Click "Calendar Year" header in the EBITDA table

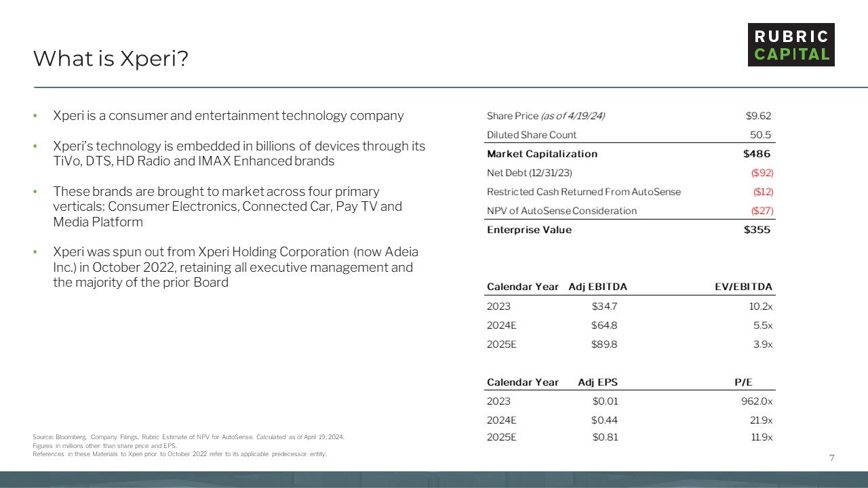(523, 287)
